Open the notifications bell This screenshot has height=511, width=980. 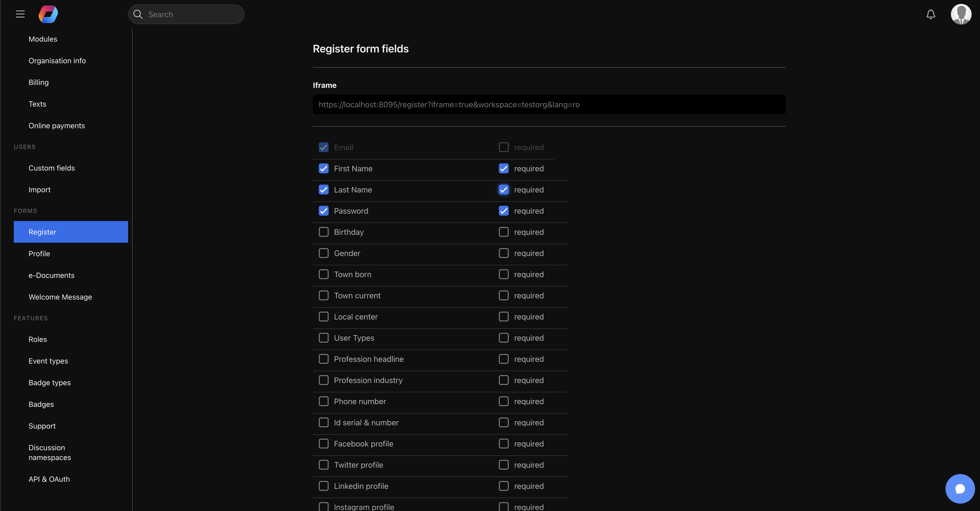tap(930, 14)
